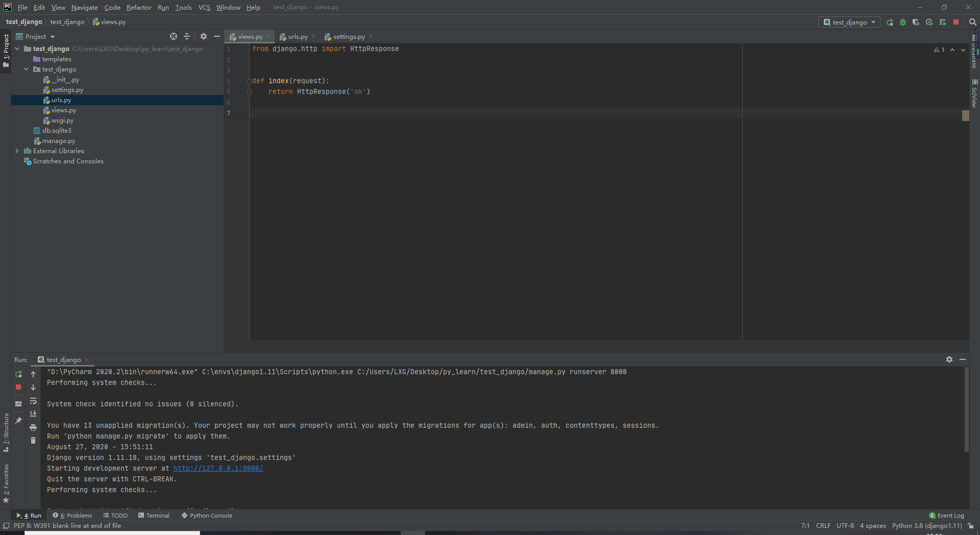Open Search Everywhere magnifier
This screenshot has height=535, width=980.
[x=972, y=22]
